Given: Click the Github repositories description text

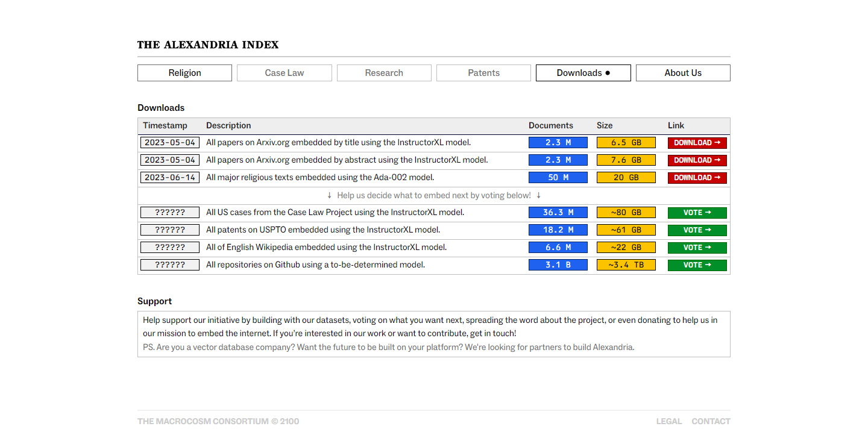Looking at the screenshot, I should tap(315, 265).
